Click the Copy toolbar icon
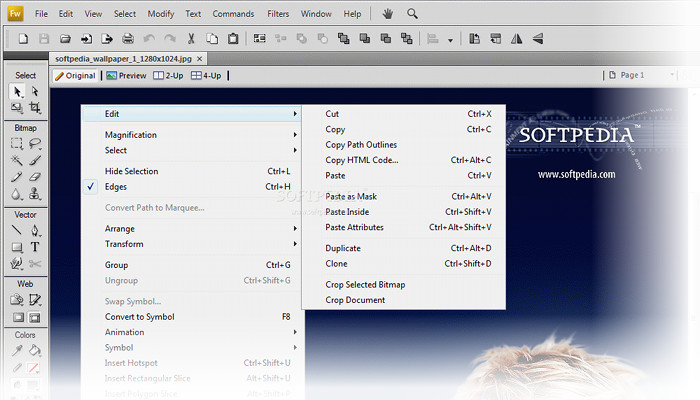This screenshot has height=400, width=700. tap(212, 39)
